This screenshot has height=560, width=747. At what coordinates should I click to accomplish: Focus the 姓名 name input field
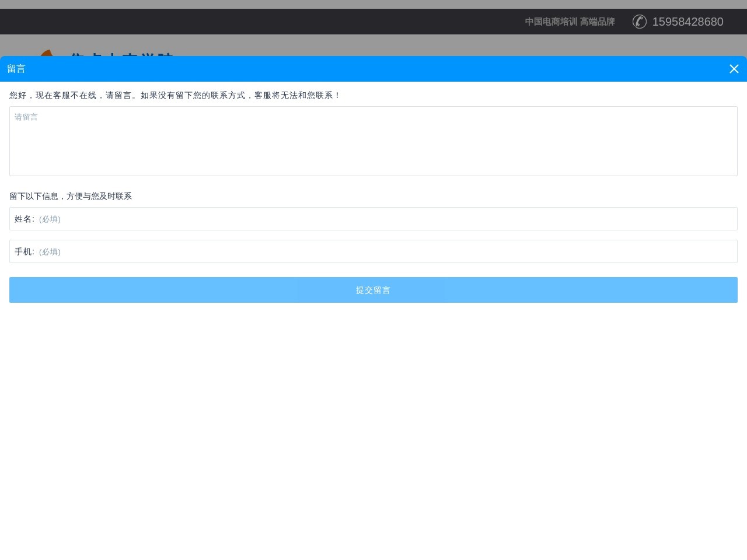pyautogui.click(x=373, y=219)
